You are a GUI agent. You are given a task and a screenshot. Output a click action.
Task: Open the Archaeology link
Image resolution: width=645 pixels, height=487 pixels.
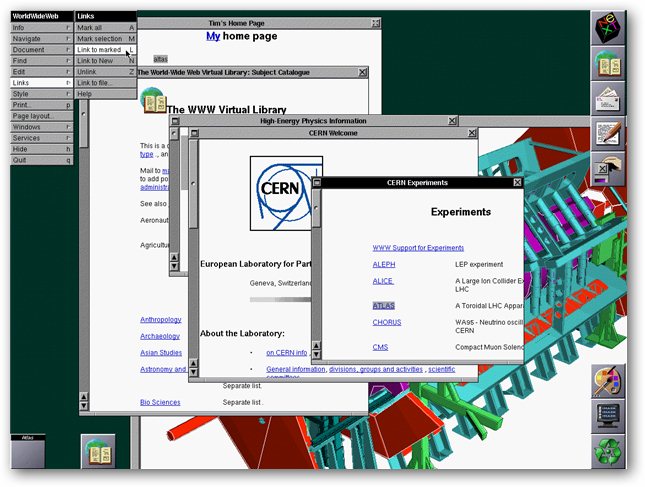tap(160, 336)
